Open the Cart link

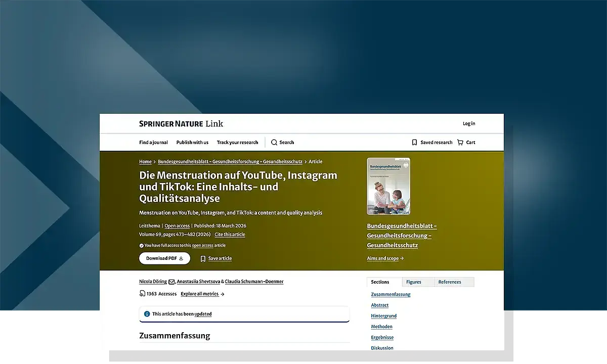[x=466, y=143]
